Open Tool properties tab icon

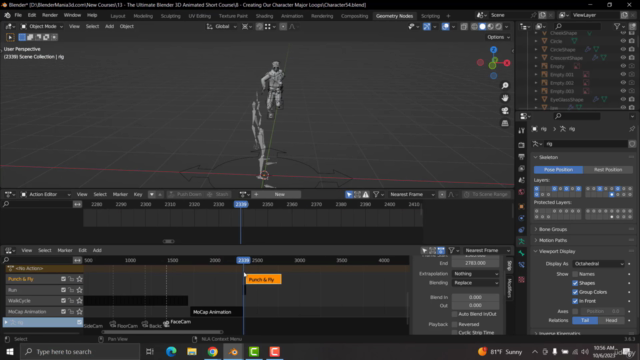[x=521, y=131]
